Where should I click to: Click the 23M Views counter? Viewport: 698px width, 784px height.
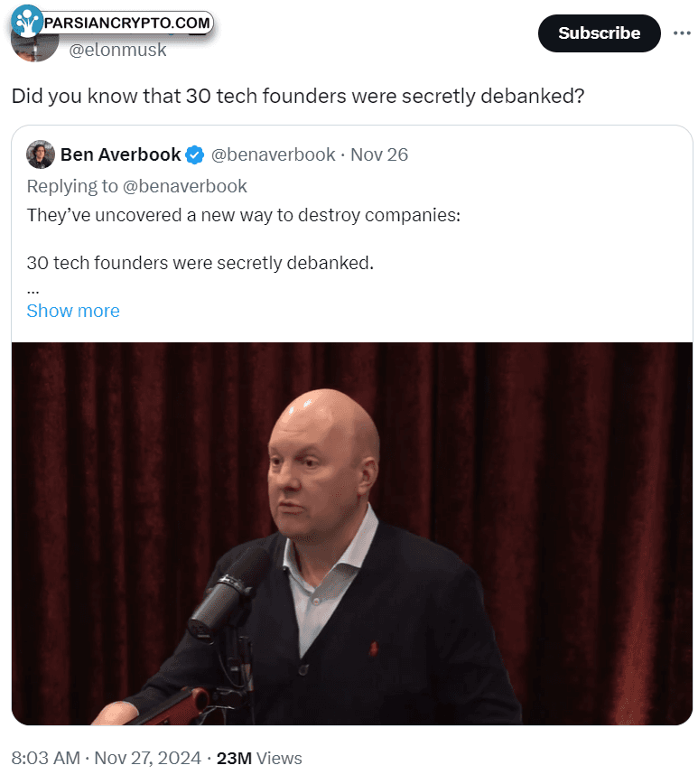pyautogui.click(x=259, y=758)
